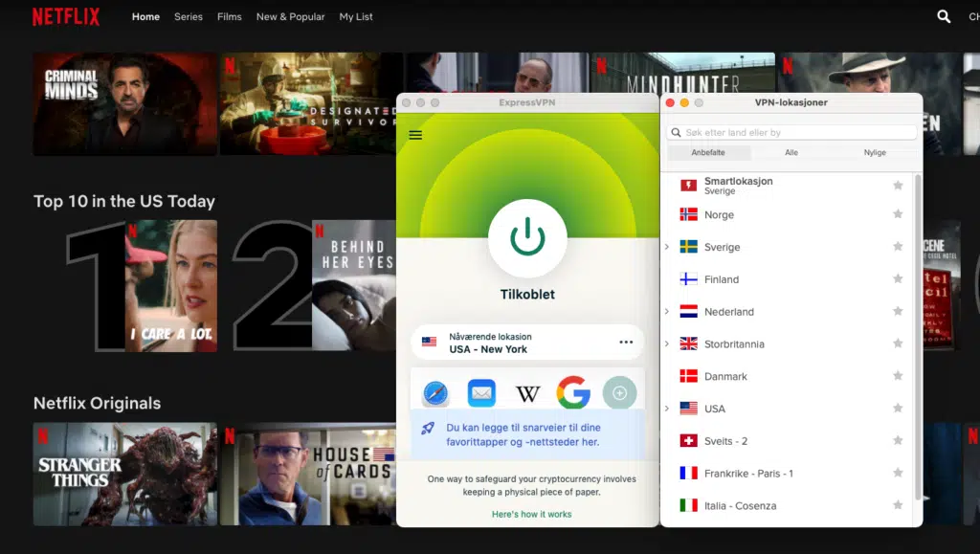Open Netflix Films menu item
The width and height of the screenshot is (980, 554).
click(x=230, y=17)
